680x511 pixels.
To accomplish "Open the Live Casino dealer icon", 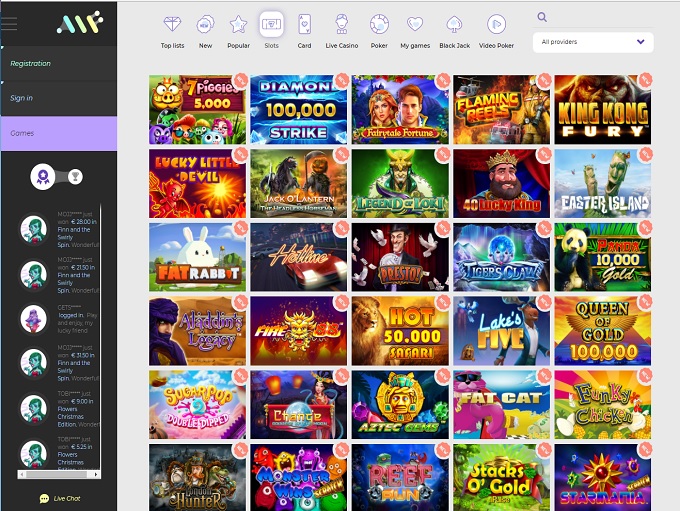I will click(342, 24).
